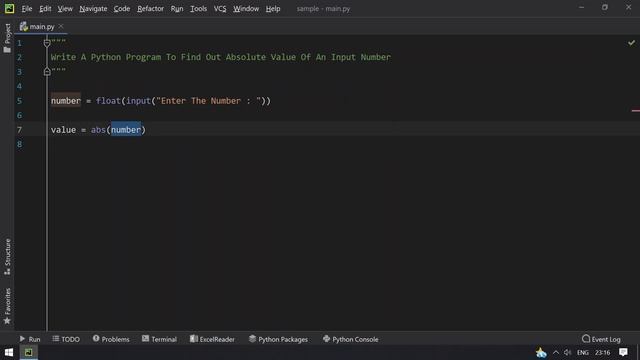
Task: Click the green inspection checkmark icon
Action: [x=631, y=42]
